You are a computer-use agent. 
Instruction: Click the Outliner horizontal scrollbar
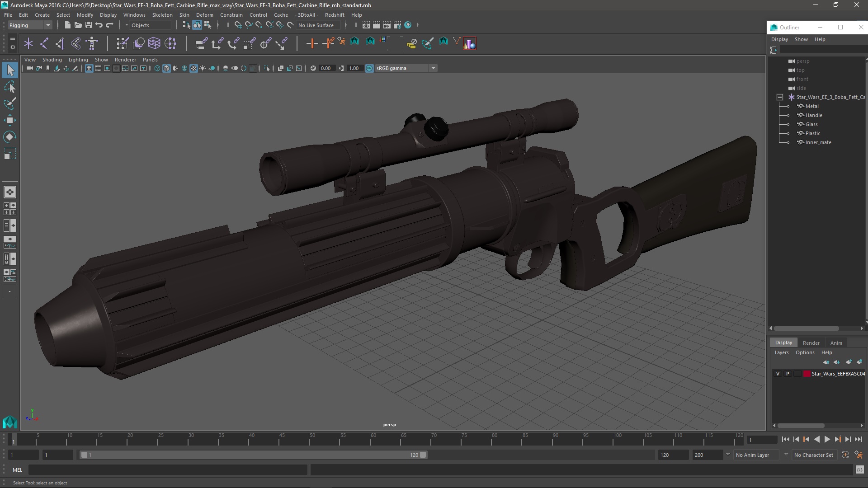coord(806,328)
